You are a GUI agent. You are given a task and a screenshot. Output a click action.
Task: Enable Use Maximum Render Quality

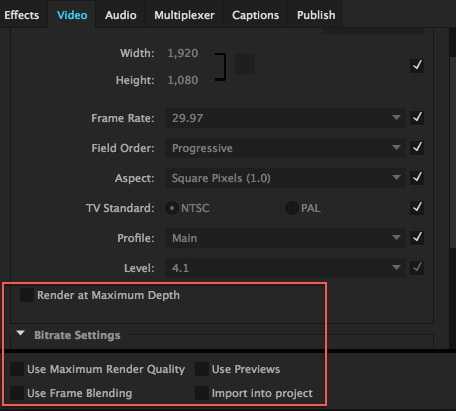17,369
